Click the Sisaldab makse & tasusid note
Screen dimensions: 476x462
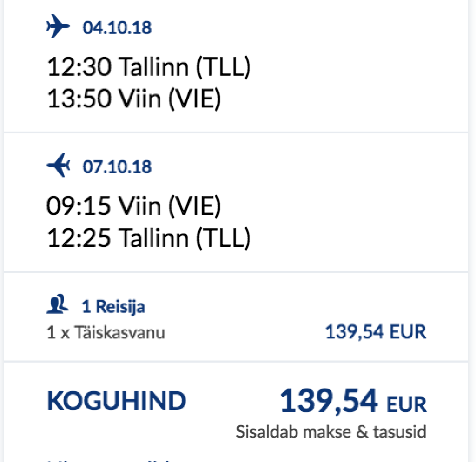click(x=331, y=432)
